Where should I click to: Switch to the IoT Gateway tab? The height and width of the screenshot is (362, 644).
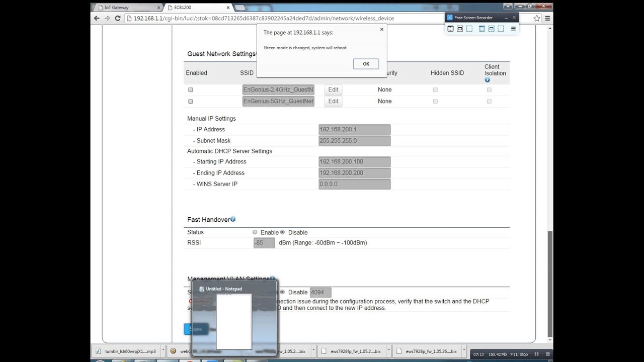[x=128, y=8]
